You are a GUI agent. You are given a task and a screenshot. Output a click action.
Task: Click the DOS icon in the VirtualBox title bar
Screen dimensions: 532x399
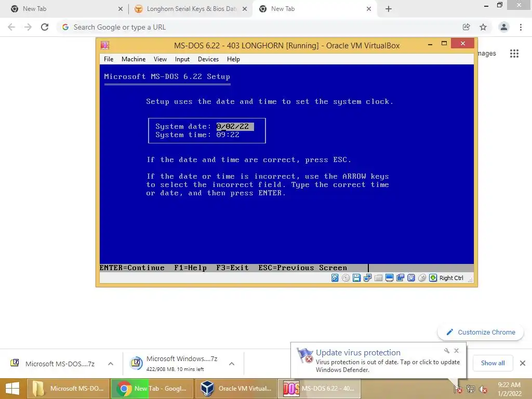coord(105,45)
